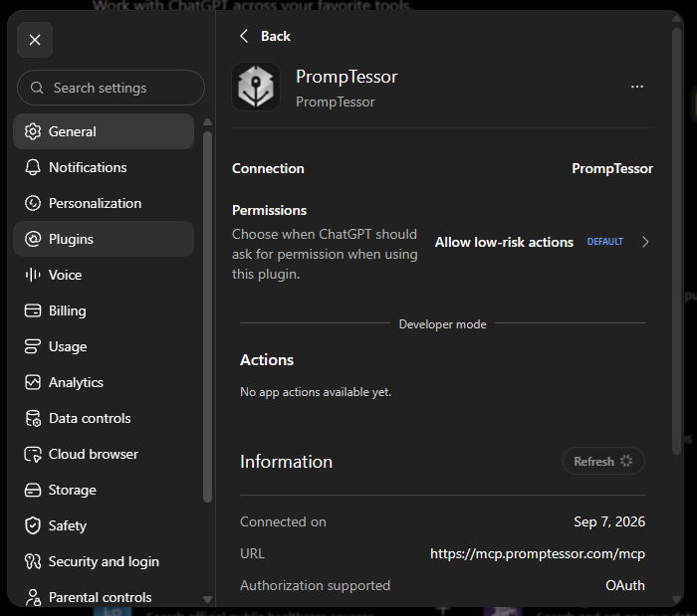
Task: Open the Usage label in the sidebar
Action: click(x=68, y=347)
